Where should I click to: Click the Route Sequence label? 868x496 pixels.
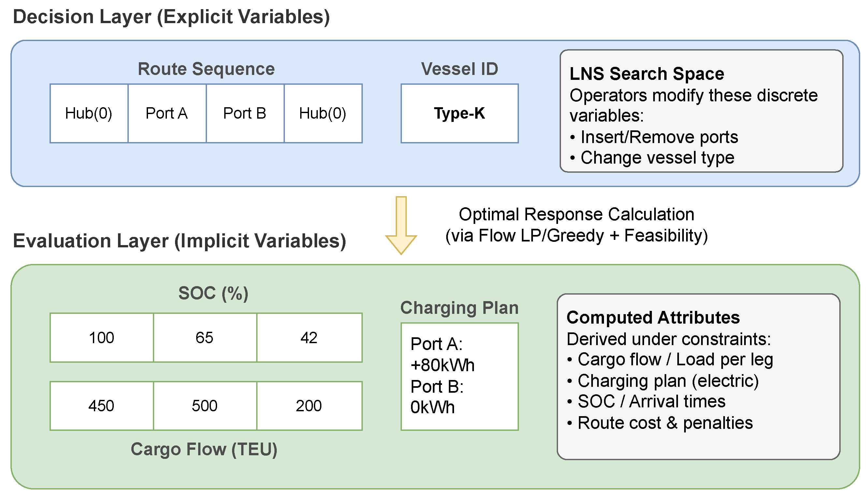[x=206, y=69]
